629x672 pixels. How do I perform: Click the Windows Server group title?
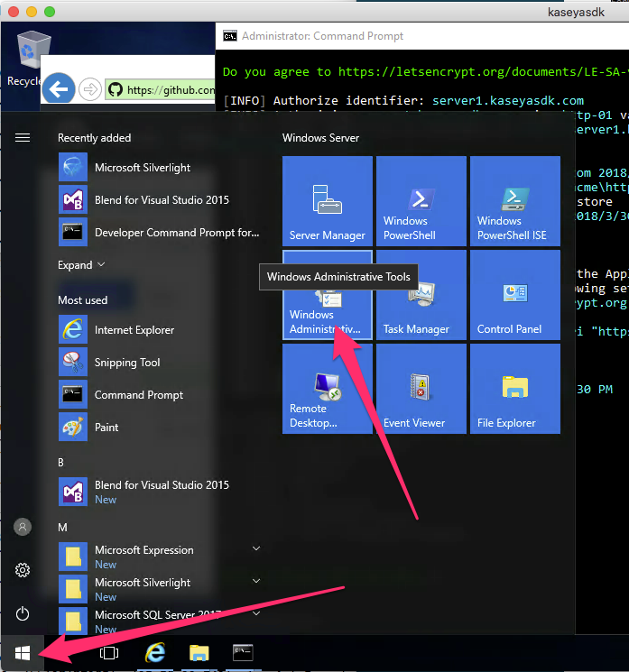[x=320, y=138]
